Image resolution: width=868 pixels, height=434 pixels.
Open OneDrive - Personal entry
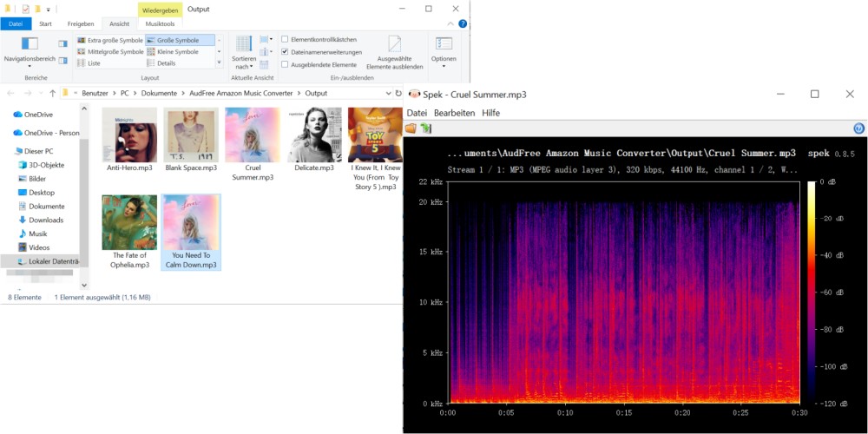pos(46,133)
